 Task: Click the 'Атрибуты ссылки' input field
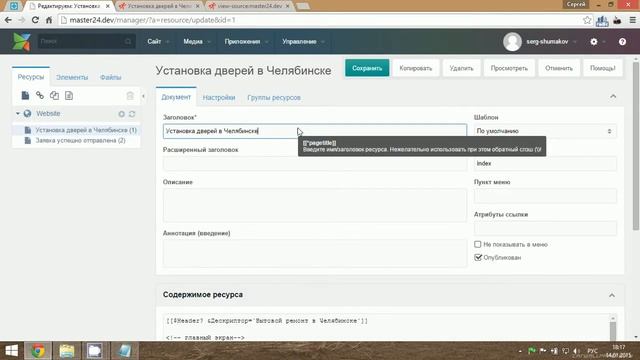(545, 228)
